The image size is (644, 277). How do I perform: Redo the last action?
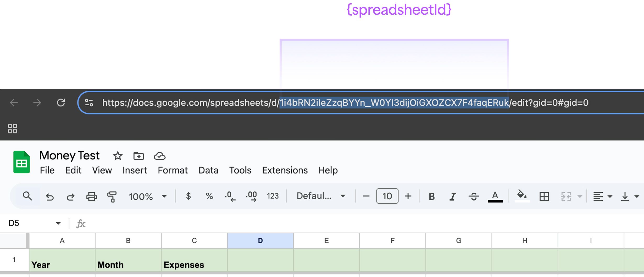(70, 196)
